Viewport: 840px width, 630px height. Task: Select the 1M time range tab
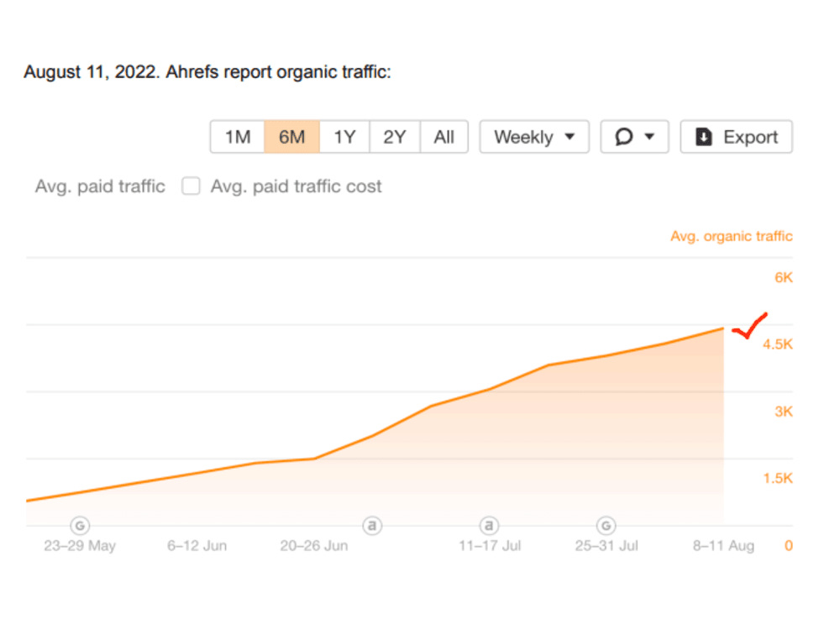point(238,137)
